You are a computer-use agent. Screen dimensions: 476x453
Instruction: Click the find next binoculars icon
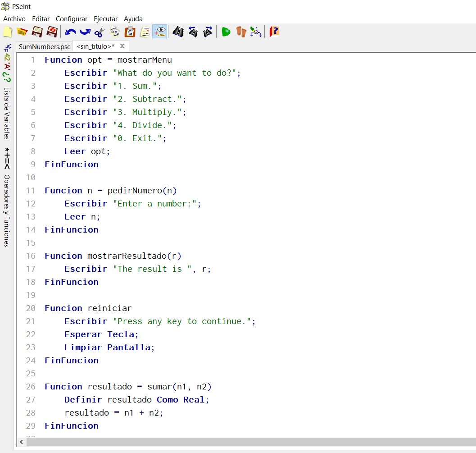[208, 32]
